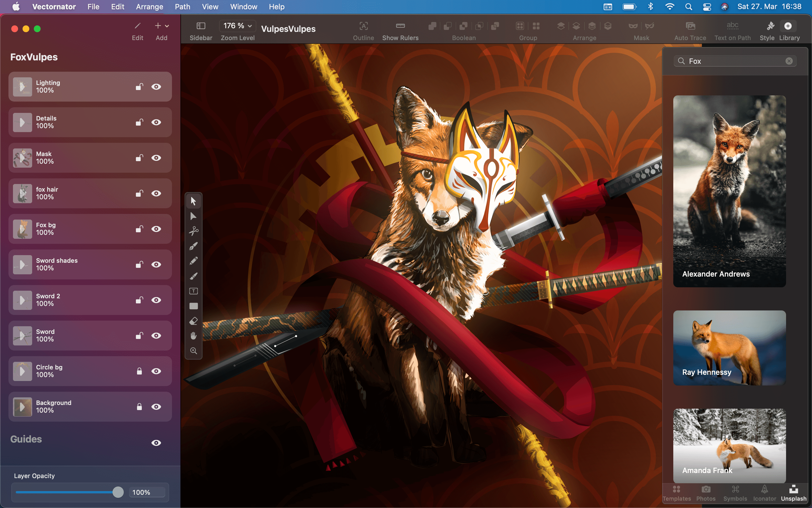The image size is (812, 508).
Task: Open the Path menu
Action: pos(182,7)
